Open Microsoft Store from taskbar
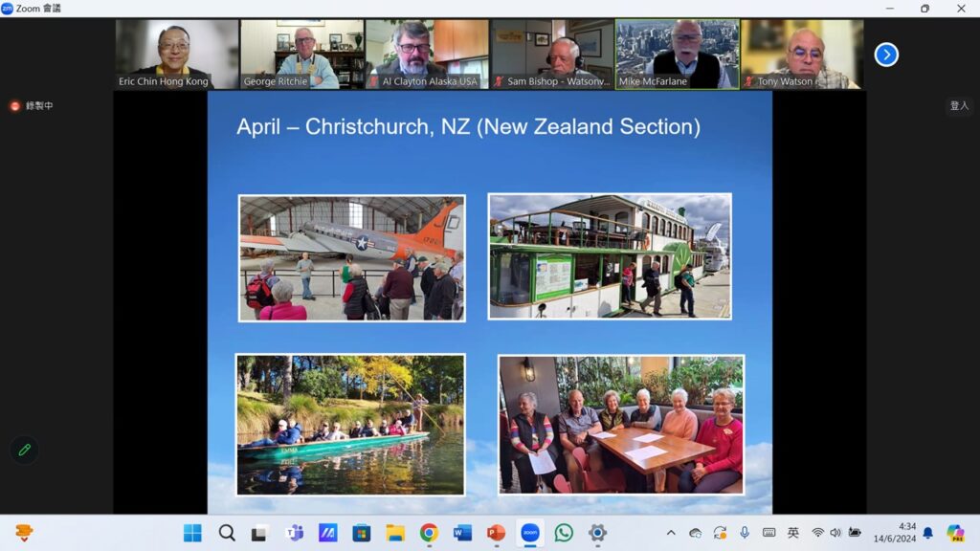The height and width of the screenshot is (551, 980). coord(361,533)
